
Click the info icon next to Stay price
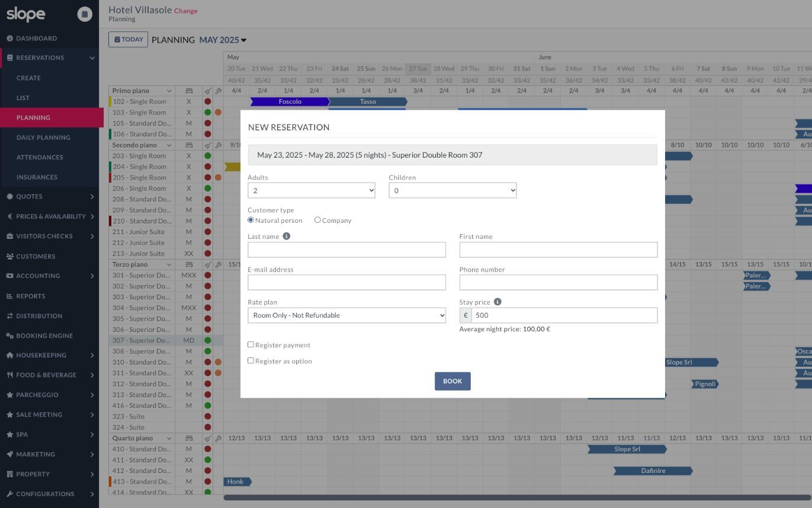coord(498,302)
